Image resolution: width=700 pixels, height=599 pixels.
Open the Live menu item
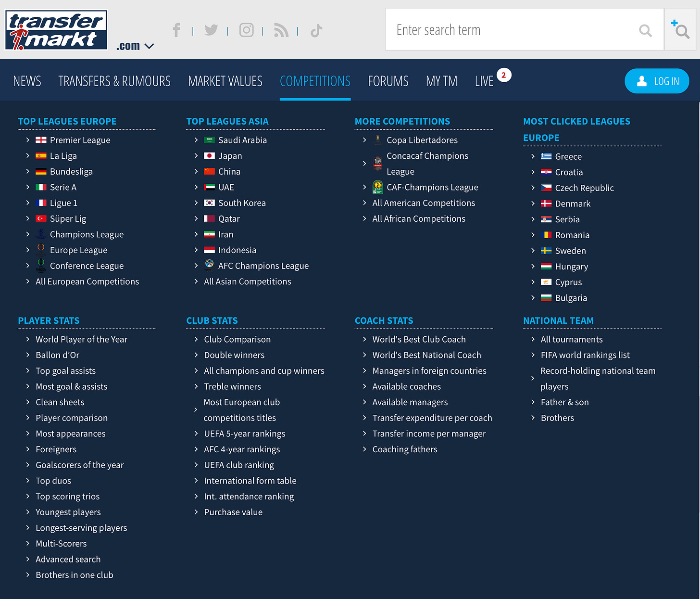tap(484, 81)
